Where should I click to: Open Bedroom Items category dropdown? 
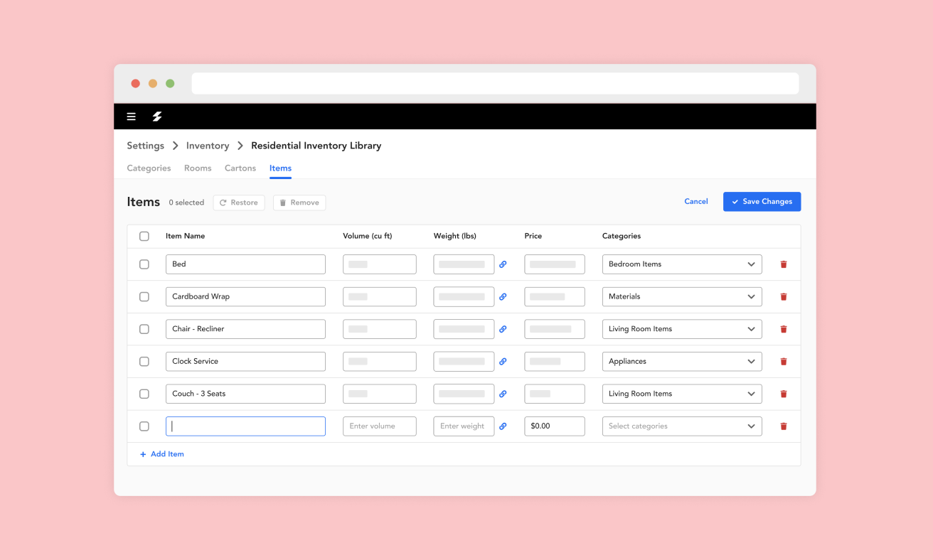coord(681,264)
